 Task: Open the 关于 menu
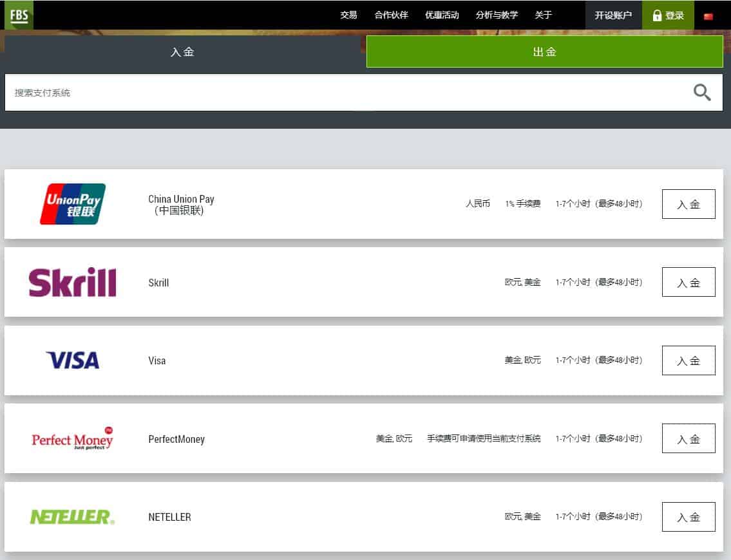[543, 15]
